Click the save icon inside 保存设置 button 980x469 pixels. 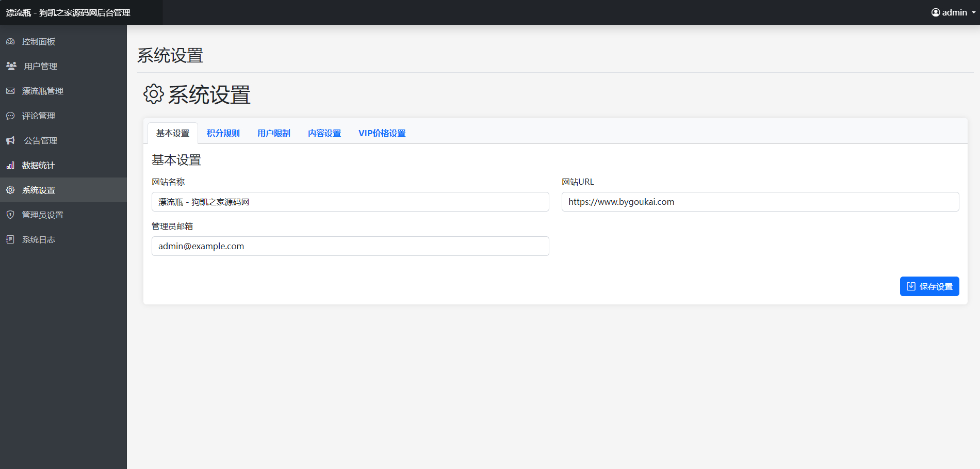tap(911, 286)
